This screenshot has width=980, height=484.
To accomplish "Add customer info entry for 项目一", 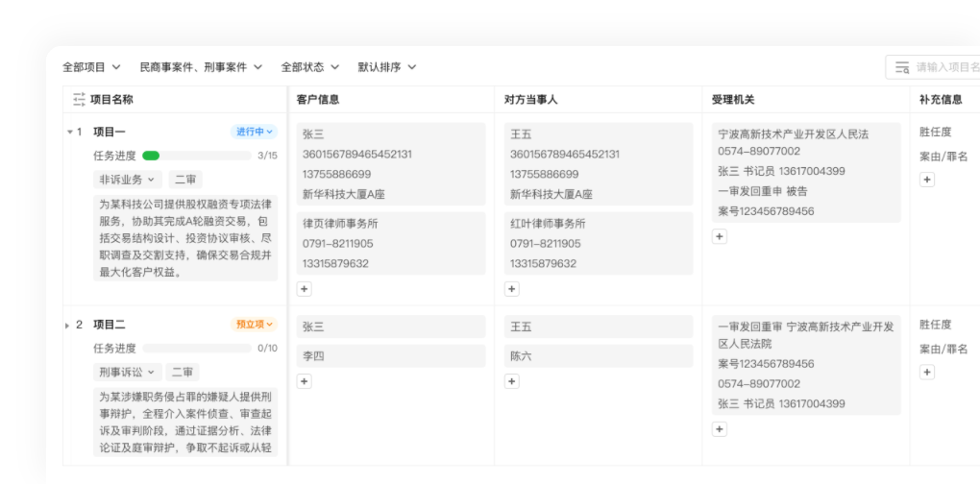I will [305, 289].
